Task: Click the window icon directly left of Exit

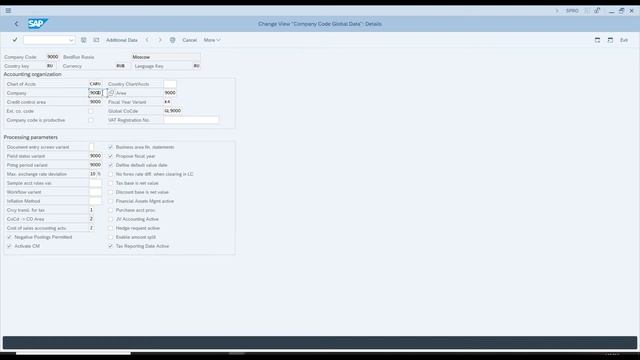Action: (610, 40)
